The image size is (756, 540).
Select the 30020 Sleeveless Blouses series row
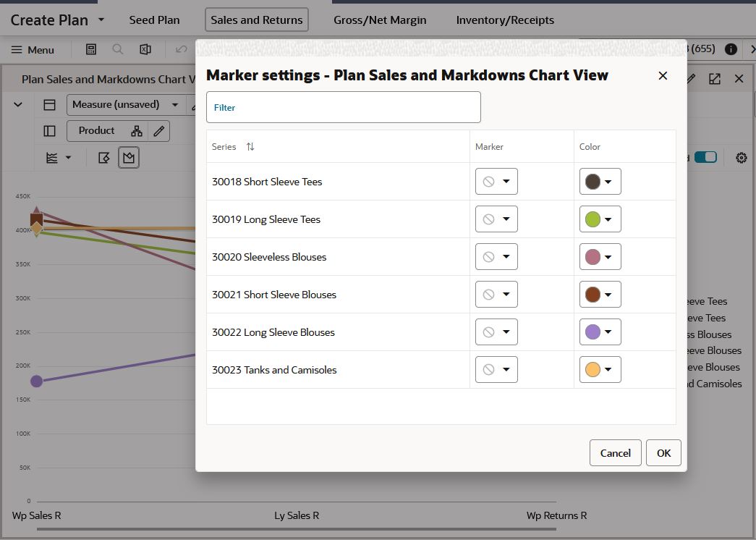tap(441, 257)
